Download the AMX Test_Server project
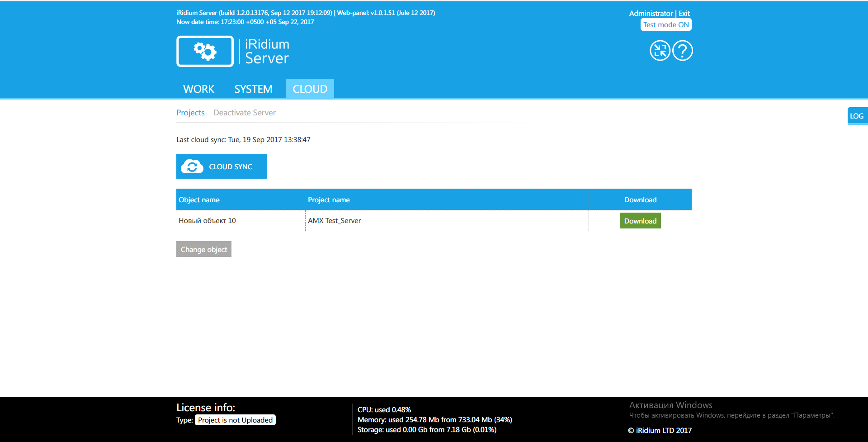Viewport: 868px width, 442px height. point(640,220)
